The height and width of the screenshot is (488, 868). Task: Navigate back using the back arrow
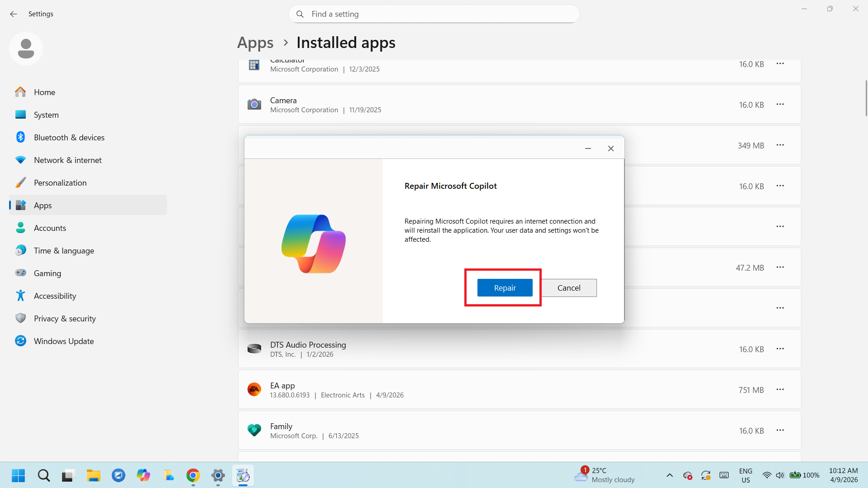point(14,14)
